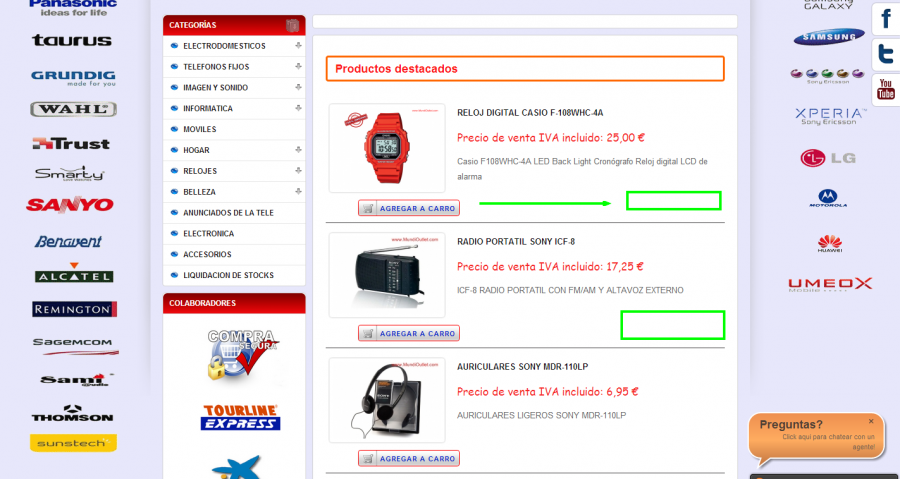Click the Remington brand logo

[x=75, y=310]
